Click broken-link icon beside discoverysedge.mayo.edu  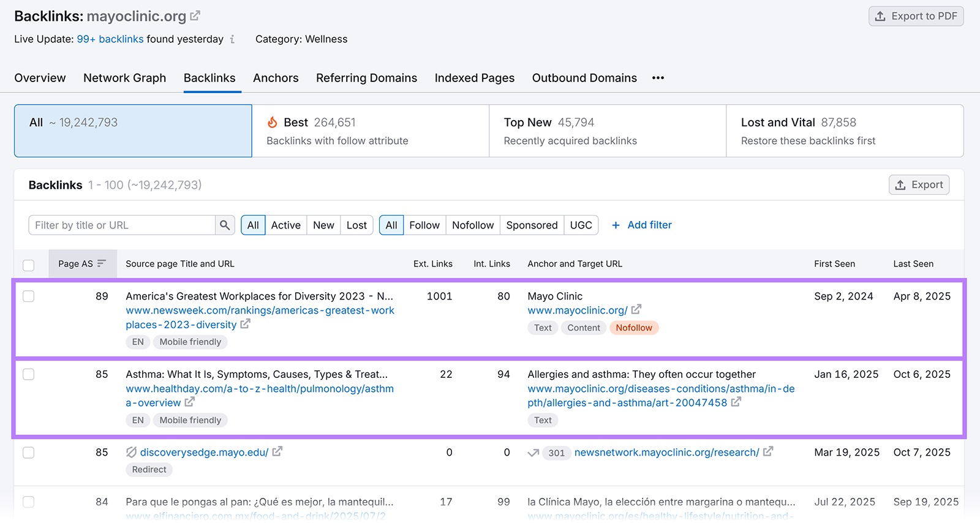(131, 453)
